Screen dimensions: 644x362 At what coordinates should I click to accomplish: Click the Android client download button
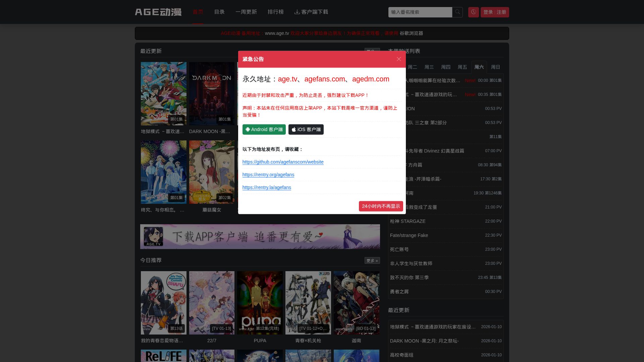pyautogui.click(x=264, y=129)
